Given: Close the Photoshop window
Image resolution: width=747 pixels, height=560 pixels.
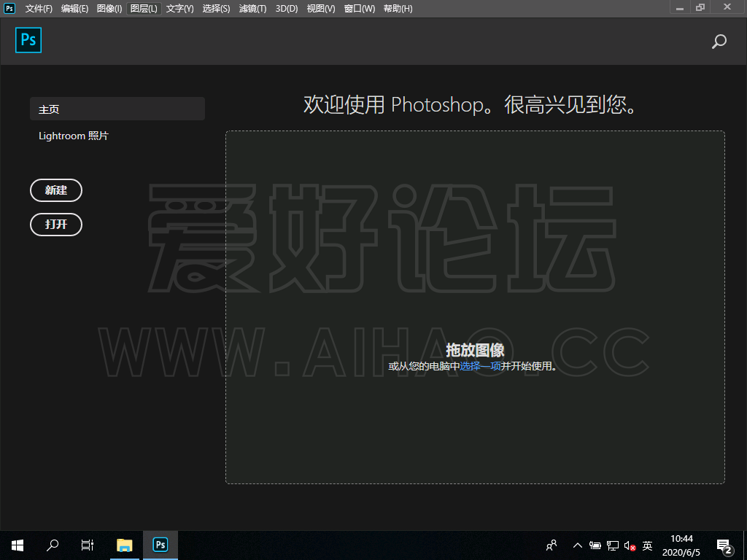Looking at the screenshot, I should click(727, 7).
